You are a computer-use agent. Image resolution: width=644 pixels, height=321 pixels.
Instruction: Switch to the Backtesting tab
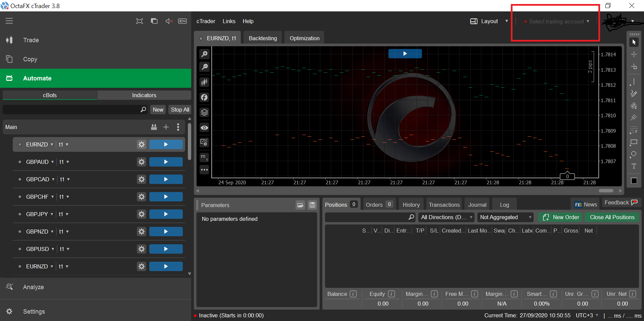point(263,38)
